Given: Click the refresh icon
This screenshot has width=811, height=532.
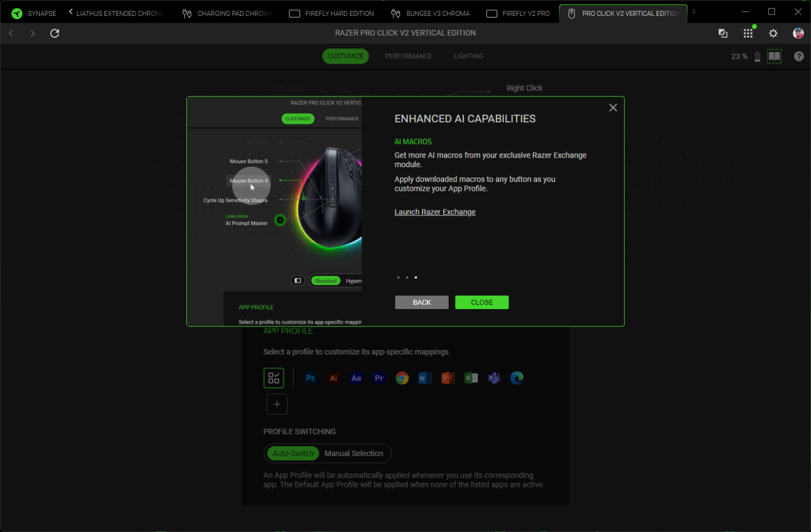Looking at the screenshot, I should 55,33.
